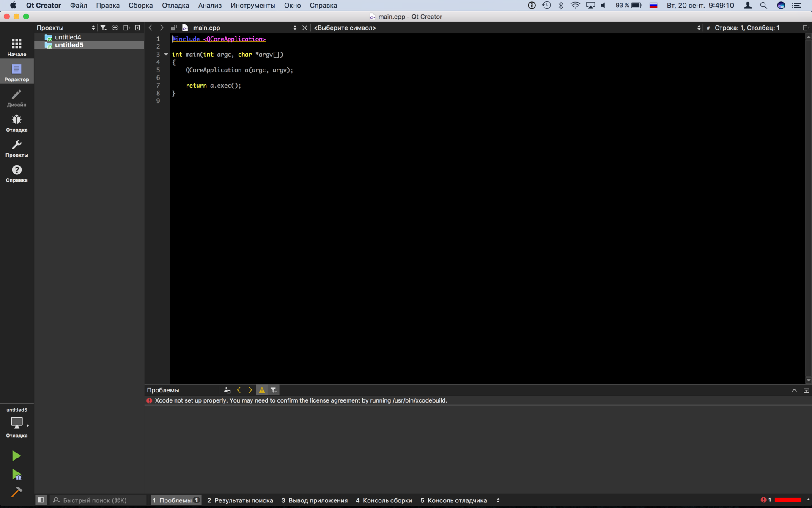The height and width of the screenshot is (508, 812).
Task: Open the Инструменты menu
Action: point(252,6)
